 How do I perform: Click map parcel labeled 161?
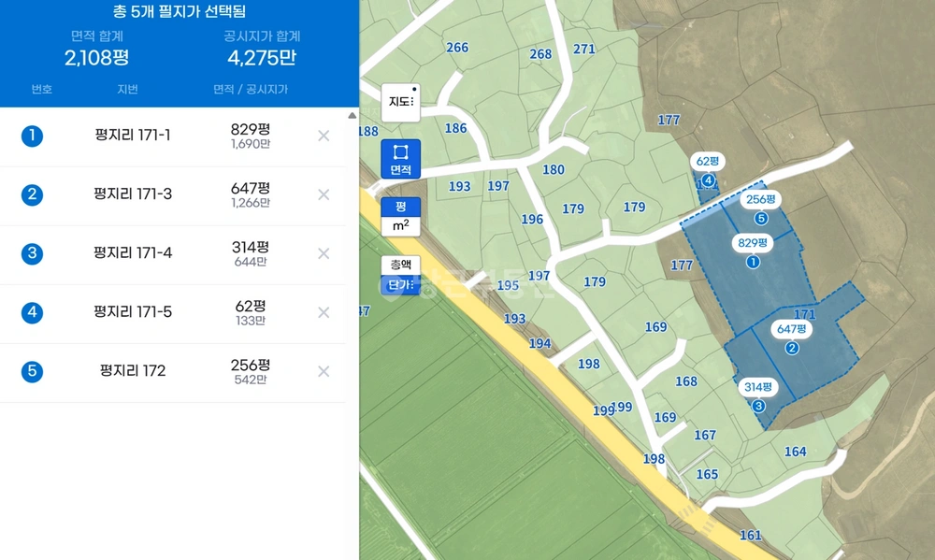[x=751, y=536]
